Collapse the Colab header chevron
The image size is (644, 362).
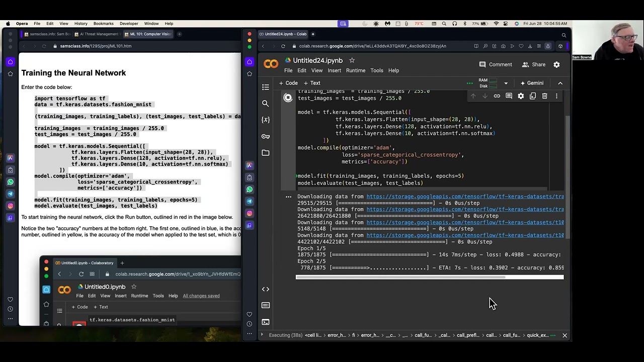click(x=560, y=83)
